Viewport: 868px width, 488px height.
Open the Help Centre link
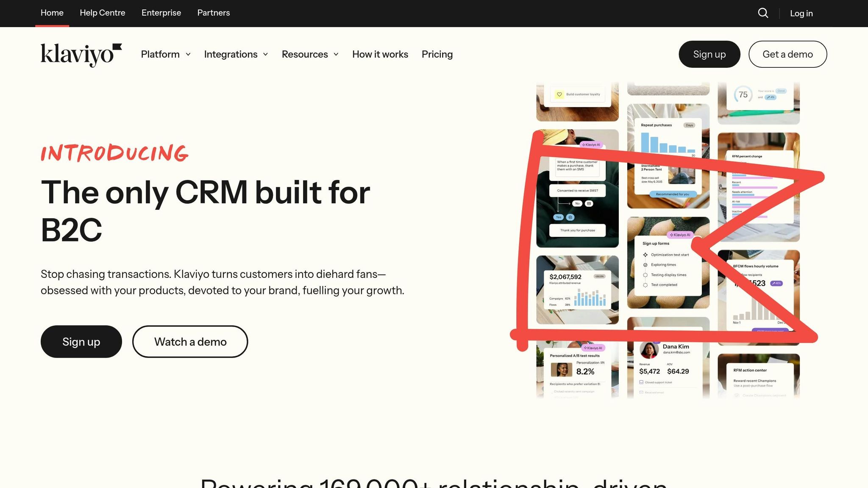point(103,13)
